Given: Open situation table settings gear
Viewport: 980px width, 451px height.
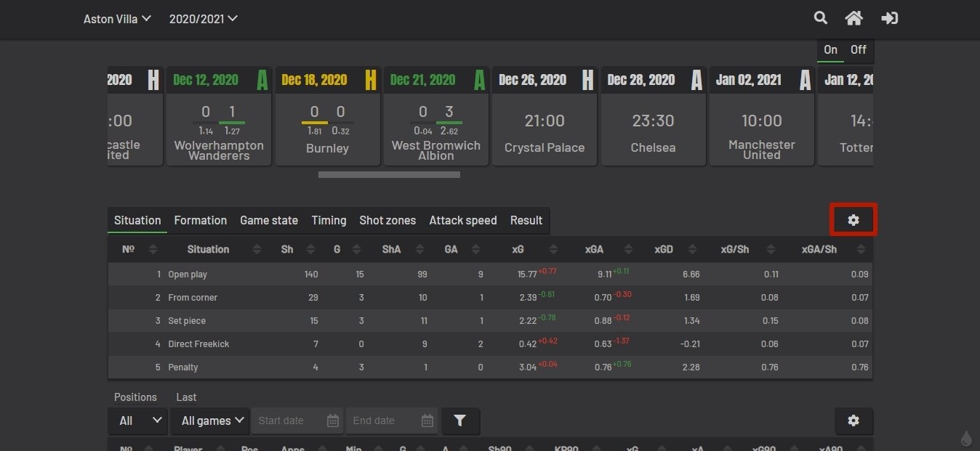Looking at the screenshot, I should (x=853, y=220).
